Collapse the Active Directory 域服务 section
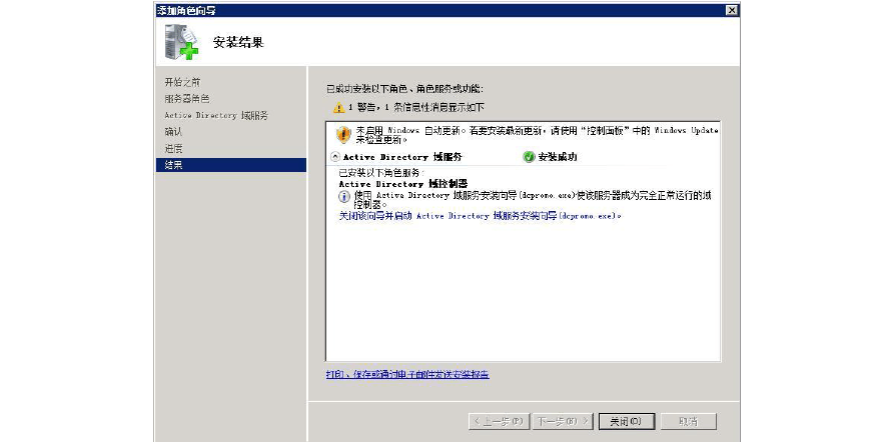The image size is (893, 442). pyautogui.click(x=335, y=157)
